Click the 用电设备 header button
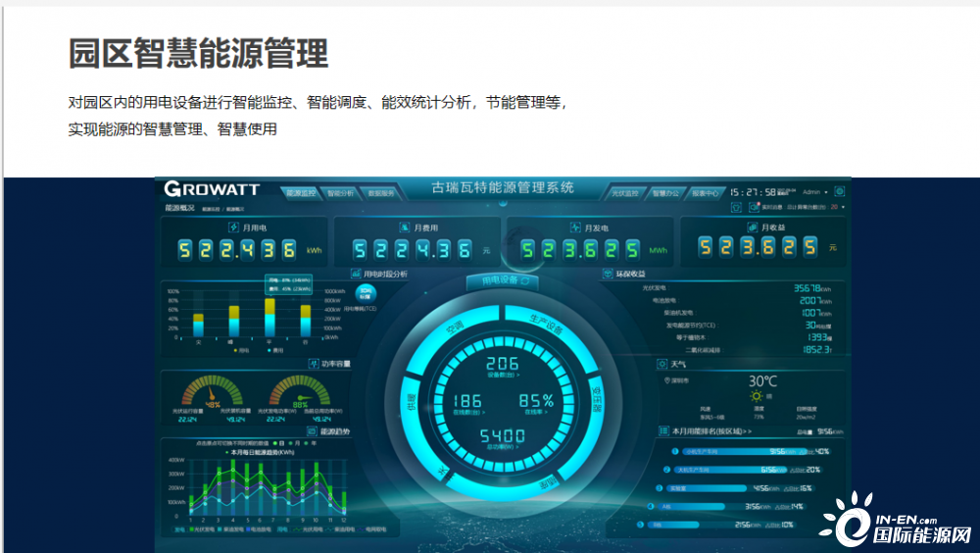Screen dimensions: 980x553 point(503,280)
